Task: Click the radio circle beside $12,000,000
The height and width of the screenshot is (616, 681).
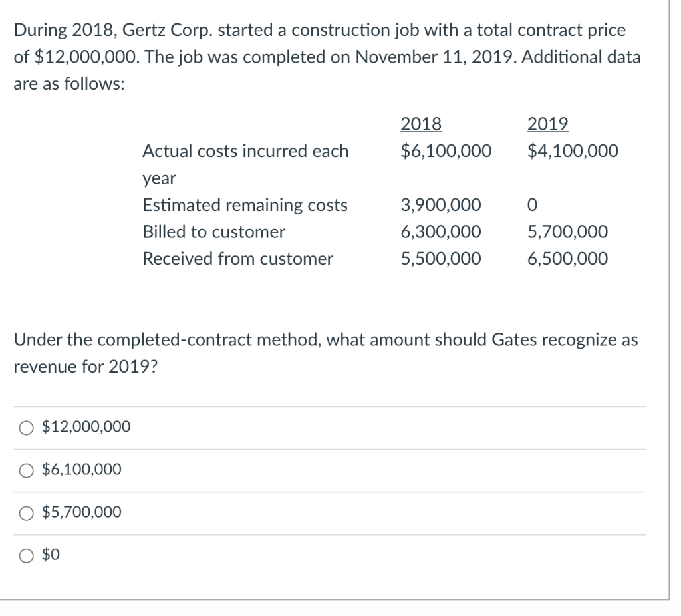Action: click(x=26, y=428)
